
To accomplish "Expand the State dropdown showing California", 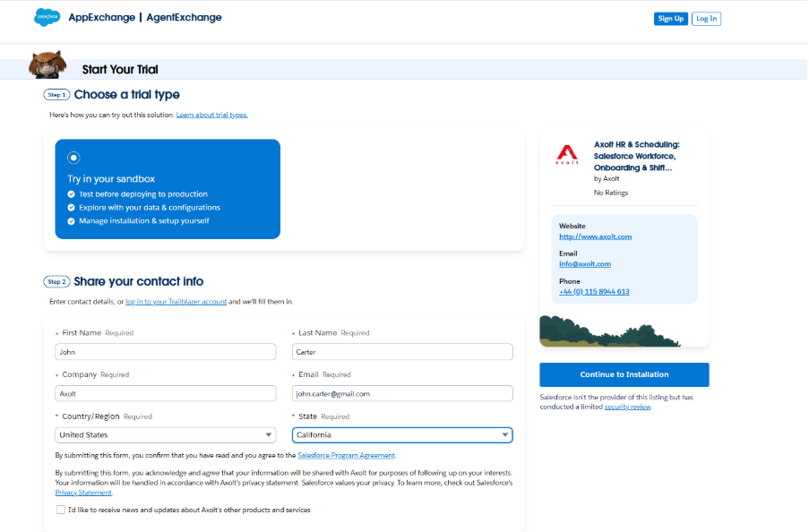I will [x=402, y=435].
